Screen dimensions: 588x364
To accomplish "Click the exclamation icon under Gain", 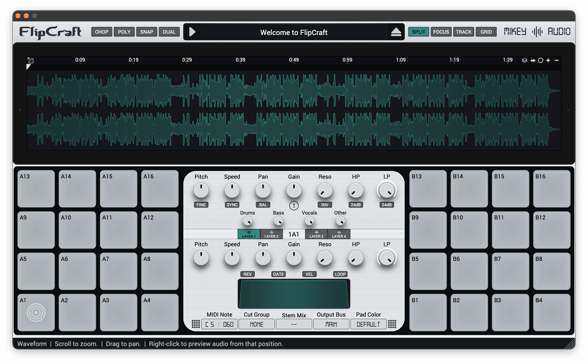I will click(x=294, y=205).
